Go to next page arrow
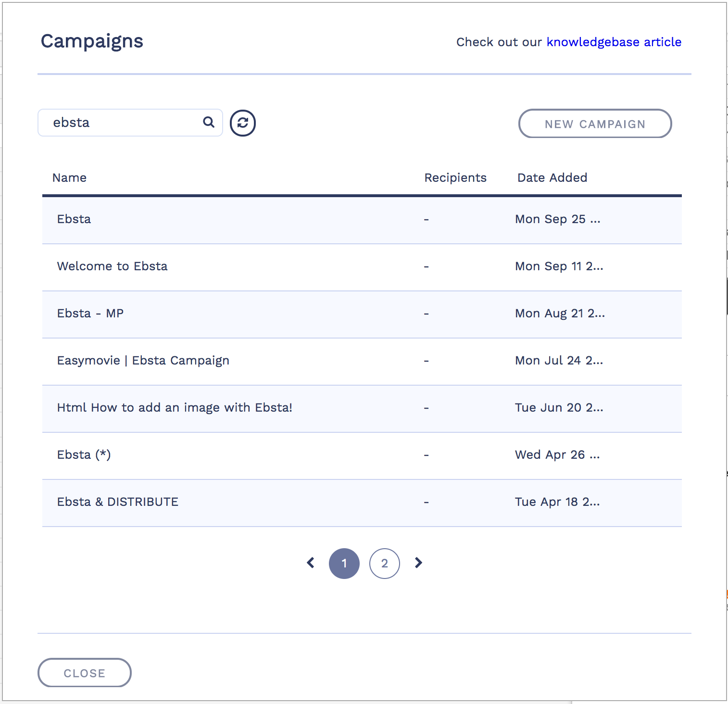Viewport: 728px width, 704px height. coord(418,563)
